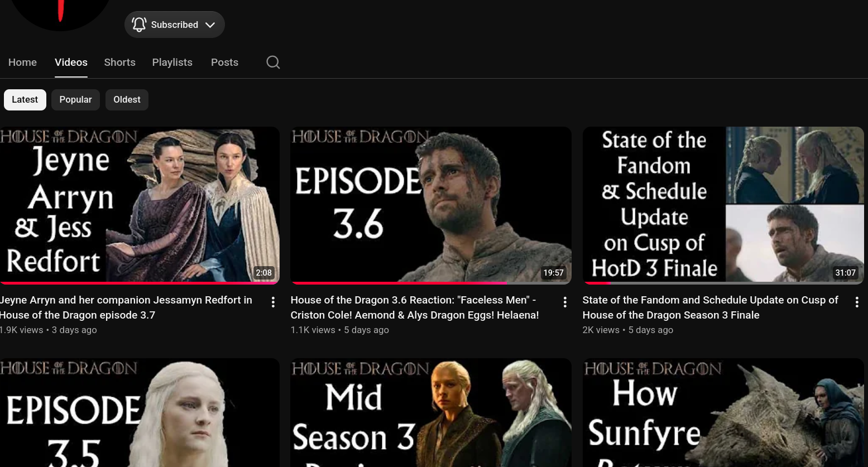Image resolution: width=868 pixels, height=467 pixels.
Task: Sort videos by Oldest
Action: [127, 100]
